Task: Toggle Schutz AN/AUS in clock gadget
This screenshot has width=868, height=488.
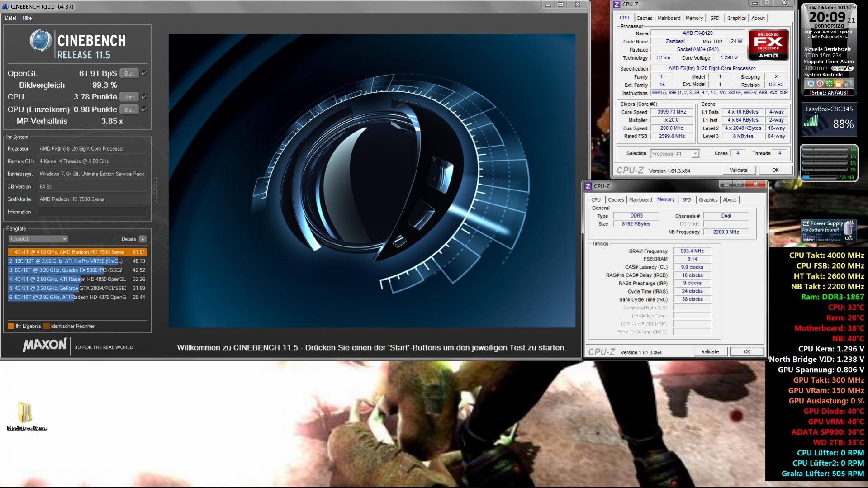Action: pyautogui.click(x=829, y=93)
